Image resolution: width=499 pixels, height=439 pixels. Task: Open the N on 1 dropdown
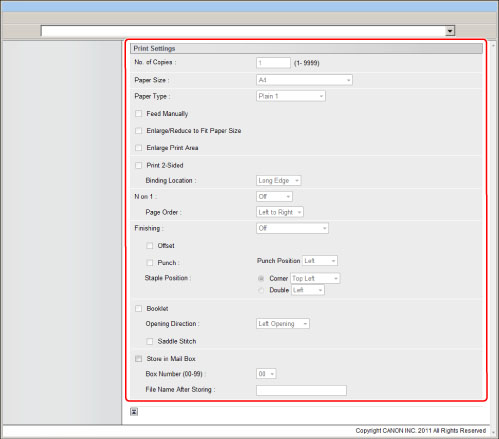(x=274, y=196)
